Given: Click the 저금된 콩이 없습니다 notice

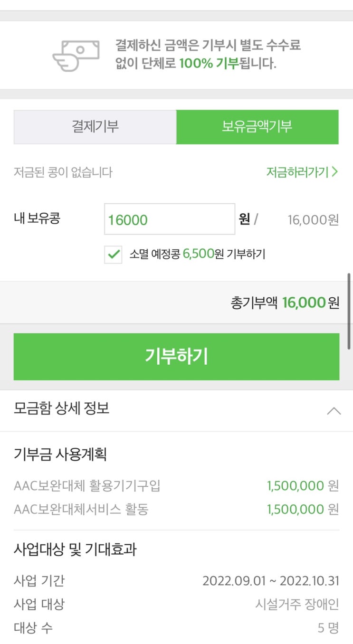Looking at the screenshot, I should [63, 172].
